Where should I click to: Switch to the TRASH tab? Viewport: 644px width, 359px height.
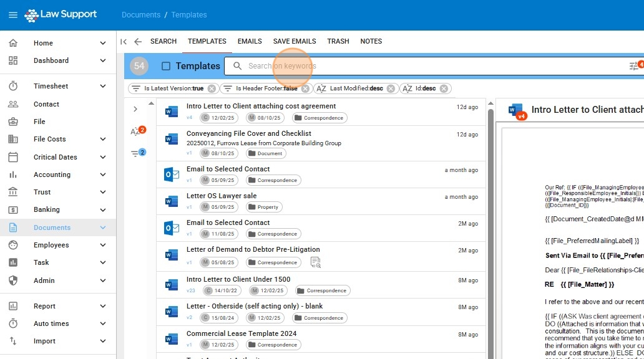[338, 41]
